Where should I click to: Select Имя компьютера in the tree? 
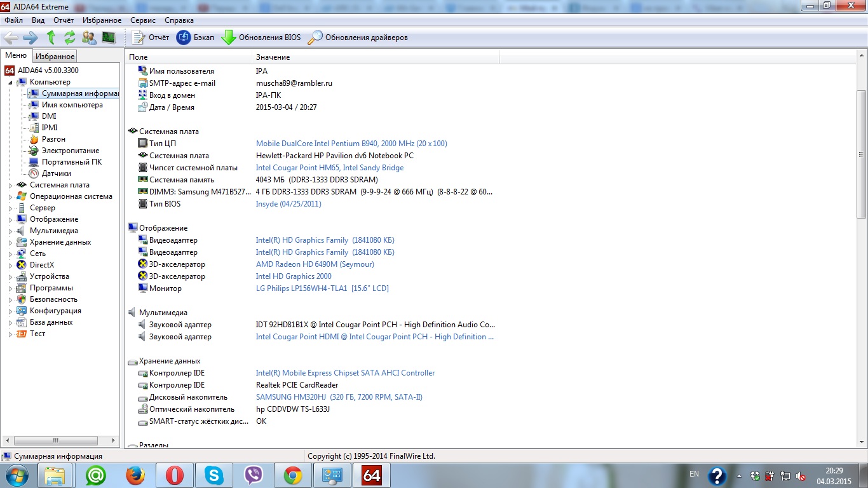(72, 105)
